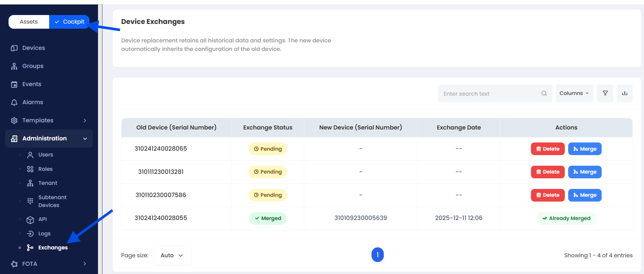The height and width of the screenshot is (274, 644).
Task: Open the API cube menu item
Action: (42, 219)
